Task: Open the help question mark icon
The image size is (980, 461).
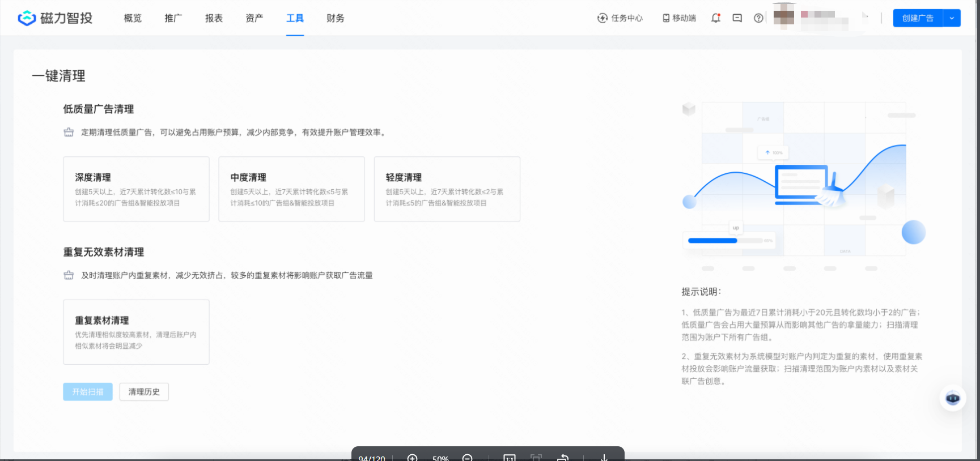Action: tap(758, 18)
